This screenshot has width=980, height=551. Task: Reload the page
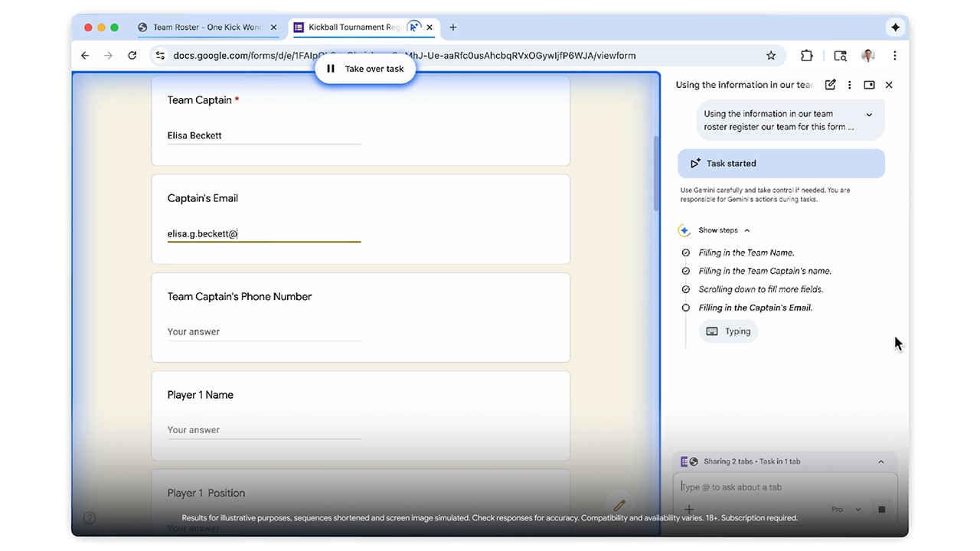click(x=132, y=56)
